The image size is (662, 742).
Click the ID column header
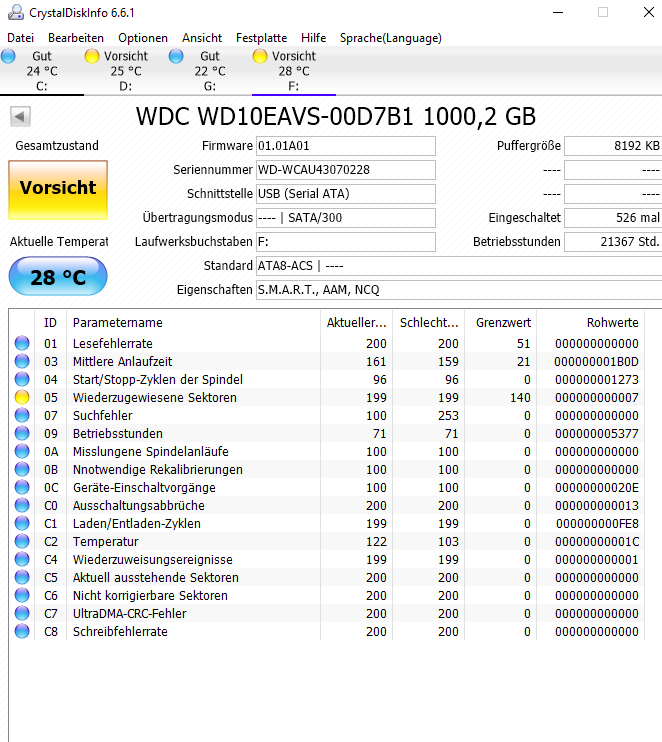(51, 323)
